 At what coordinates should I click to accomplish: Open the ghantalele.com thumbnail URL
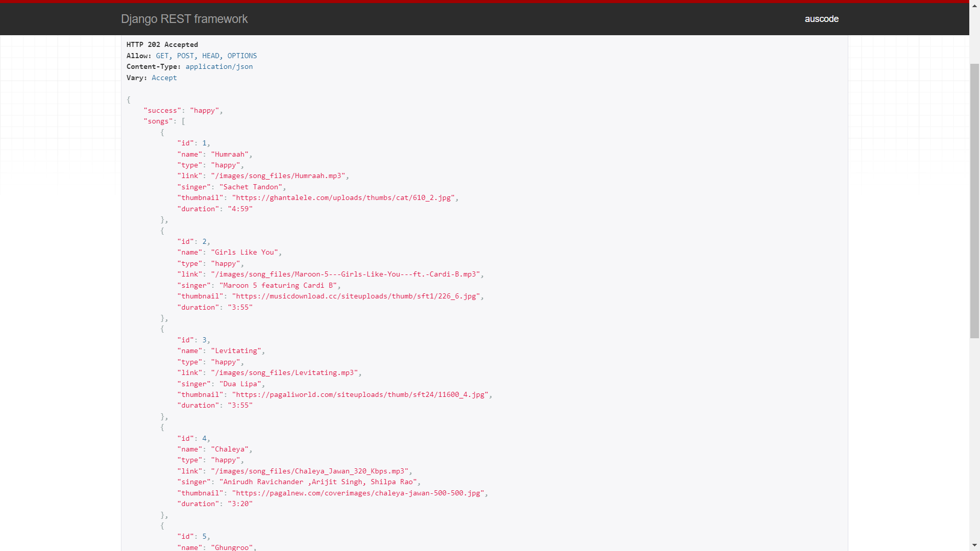pyautogui.click(x=343, y=198)
